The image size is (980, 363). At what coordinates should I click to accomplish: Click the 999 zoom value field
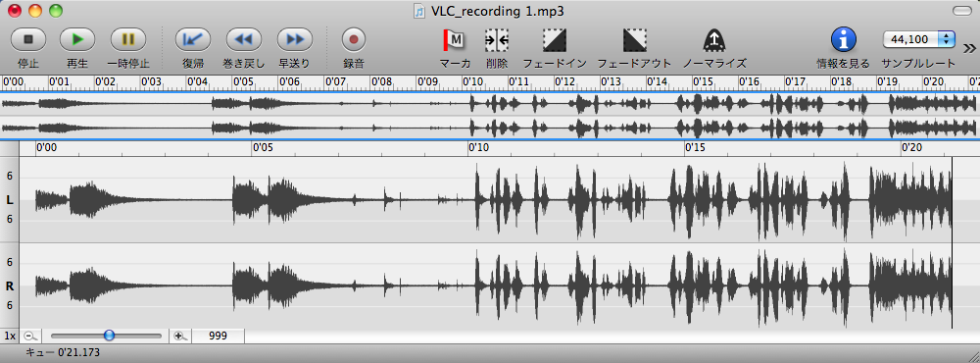pyautogui.click(x=218, y=337)
